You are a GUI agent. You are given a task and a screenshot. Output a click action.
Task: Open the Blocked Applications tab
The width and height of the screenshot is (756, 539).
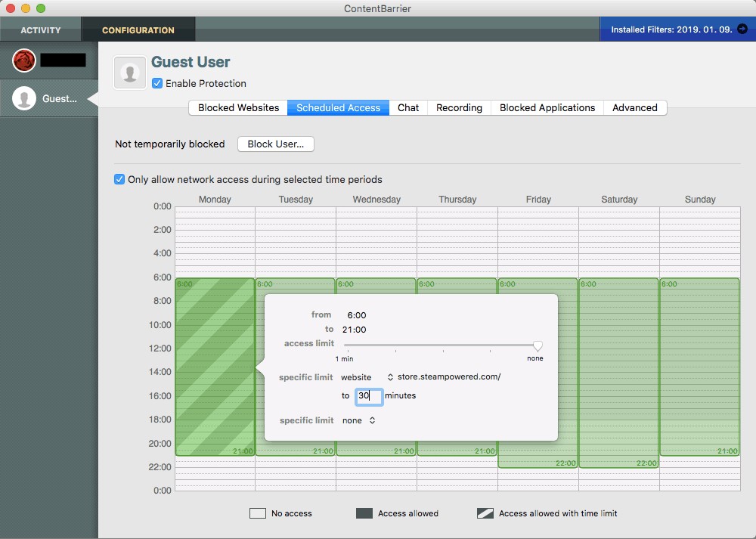pyautogui.click(x=547, y=107)
